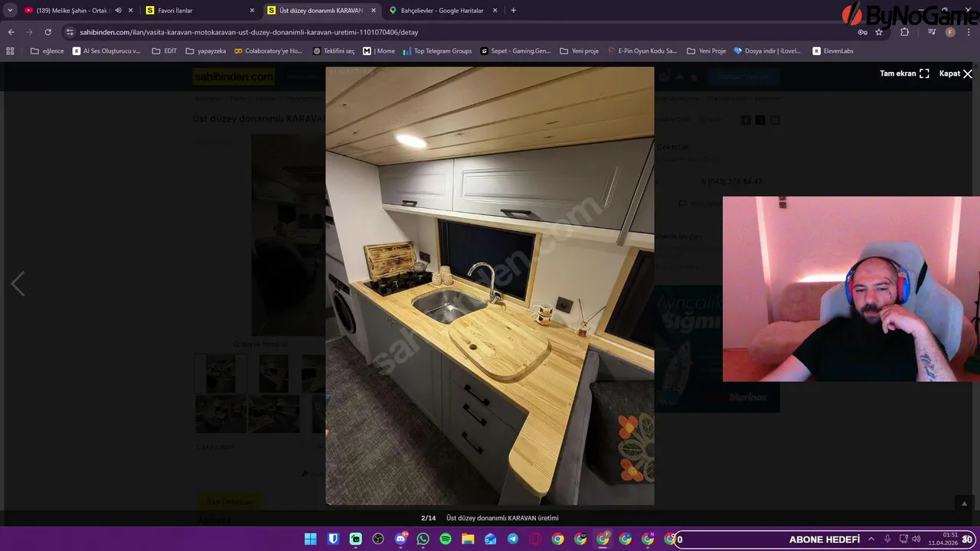Open Opera browser from the taskbar

[535, 539]
